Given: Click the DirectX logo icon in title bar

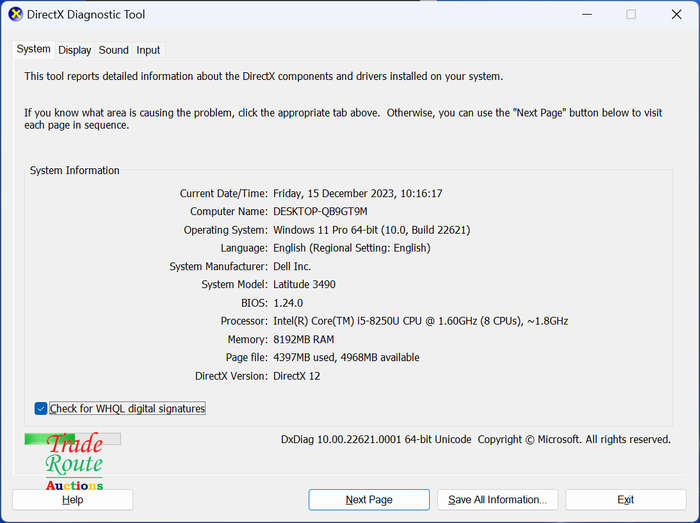Looking at the screenshot, I should pos(15,14).
